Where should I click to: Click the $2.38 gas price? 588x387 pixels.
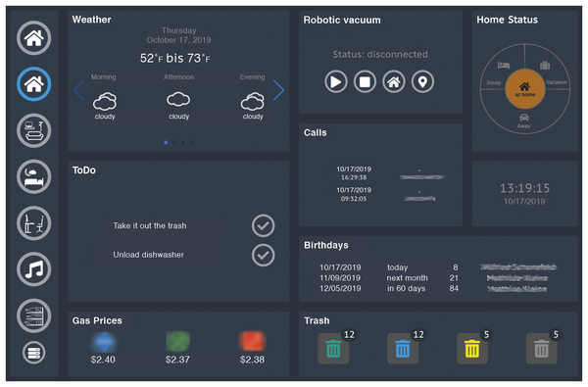tap(253, 360)
